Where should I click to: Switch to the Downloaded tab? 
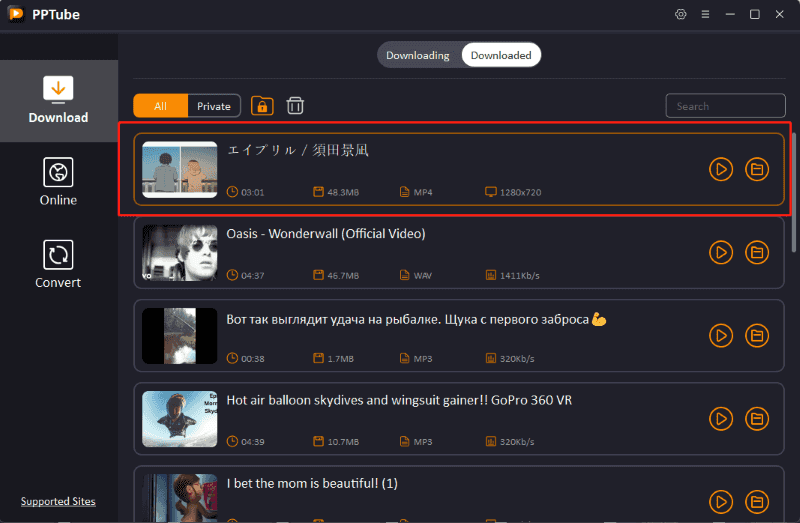[501, 55]
